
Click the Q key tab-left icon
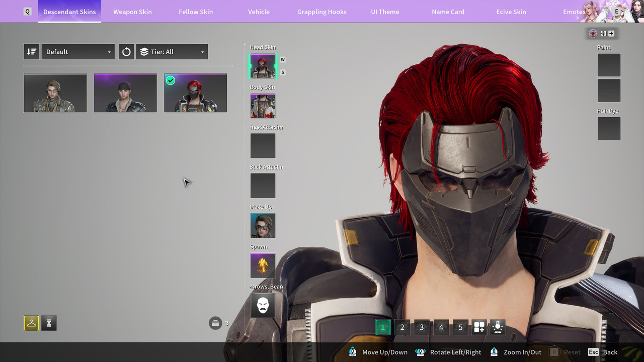point(27,12)
